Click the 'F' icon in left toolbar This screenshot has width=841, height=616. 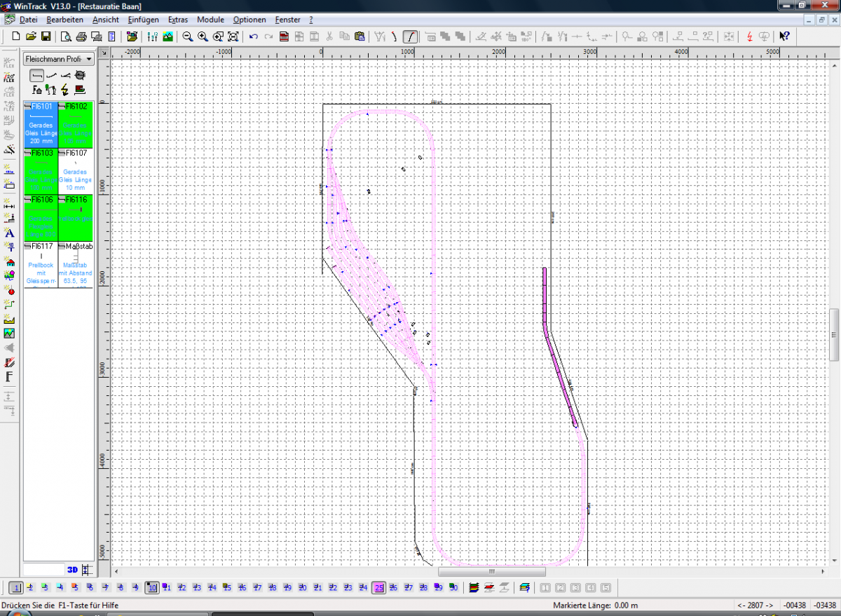10,376
